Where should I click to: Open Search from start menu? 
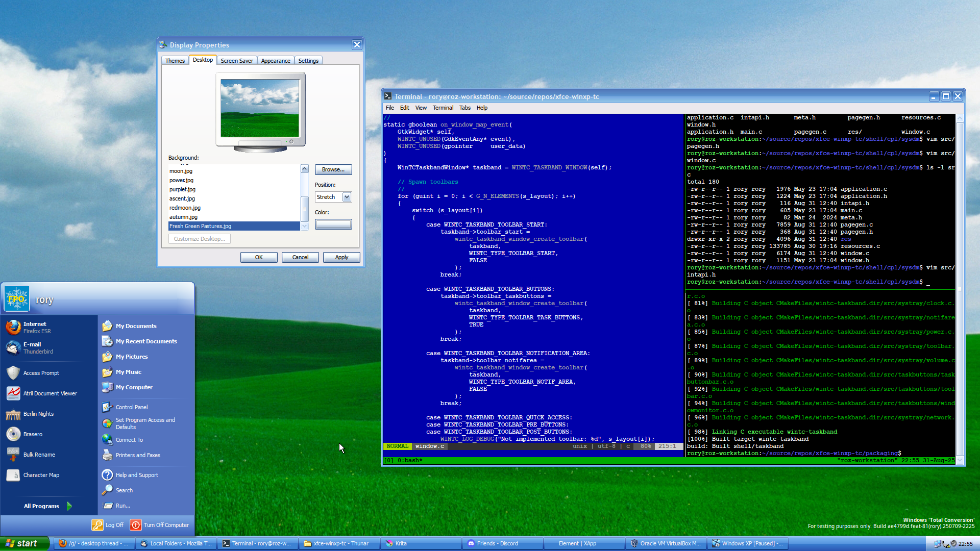[146, 490]
